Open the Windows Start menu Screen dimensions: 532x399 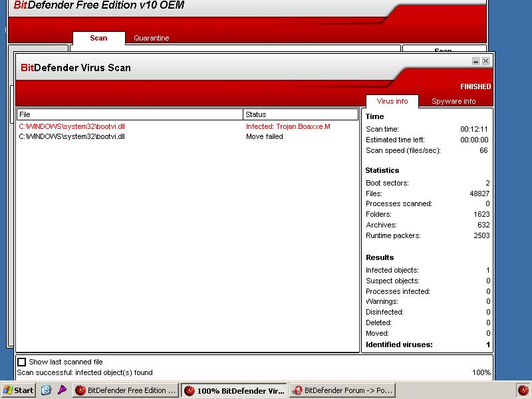(19, 390)
